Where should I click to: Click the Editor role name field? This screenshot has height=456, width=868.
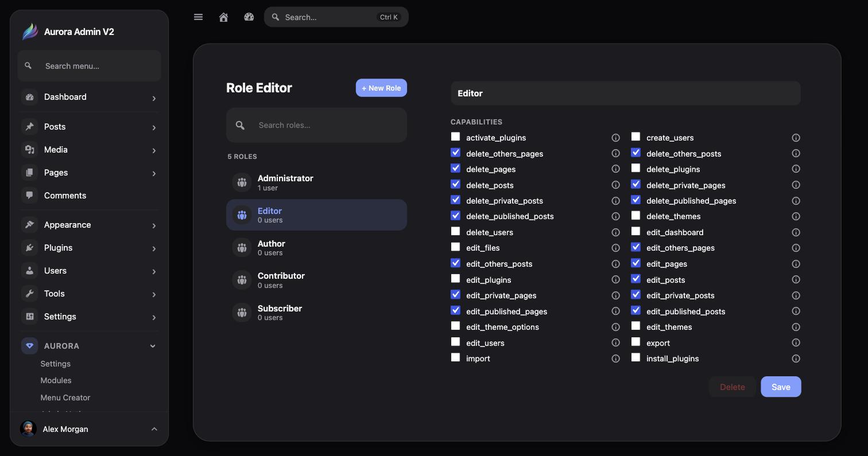(x=626, y=93)
